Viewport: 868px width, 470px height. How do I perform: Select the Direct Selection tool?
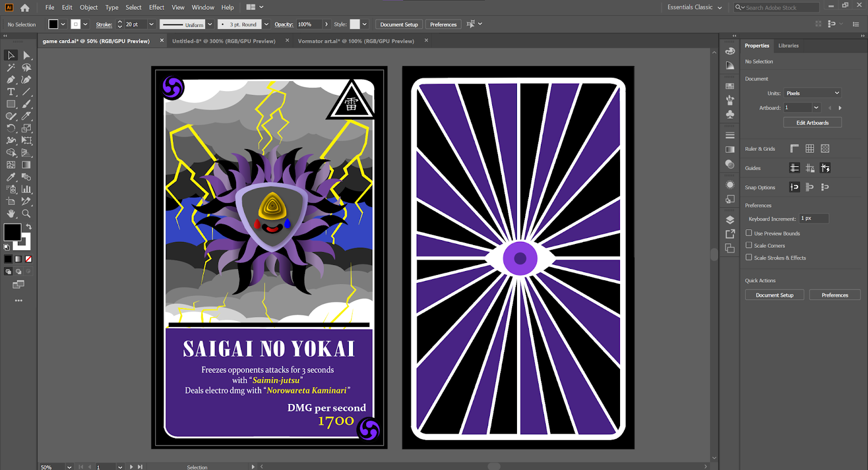pyautogui.click(x=27, y=55)
